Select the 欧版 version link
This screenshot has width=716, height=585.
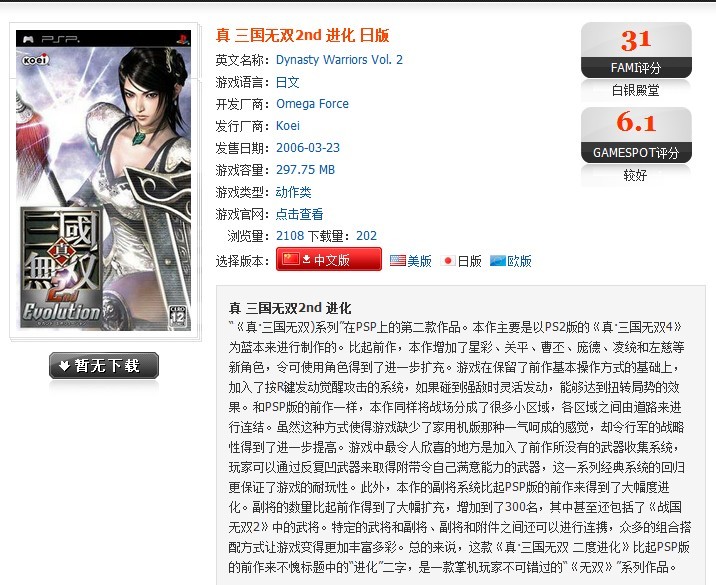point(519,261)
